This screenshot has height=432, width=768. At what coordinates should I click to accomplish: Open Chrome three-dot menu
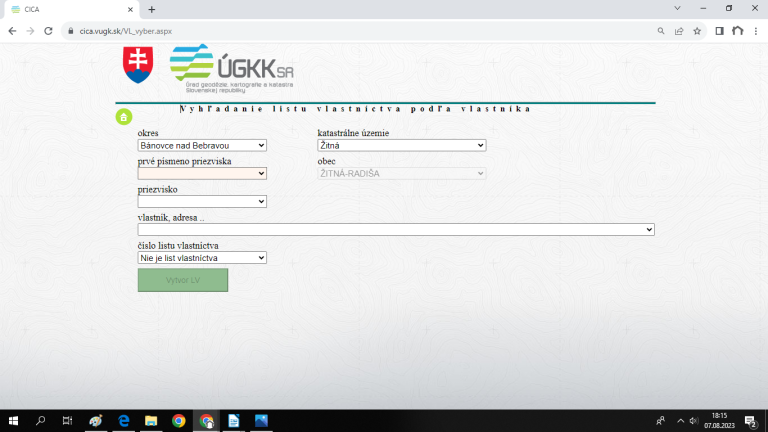pyautogui.click(x=756, y=31)
